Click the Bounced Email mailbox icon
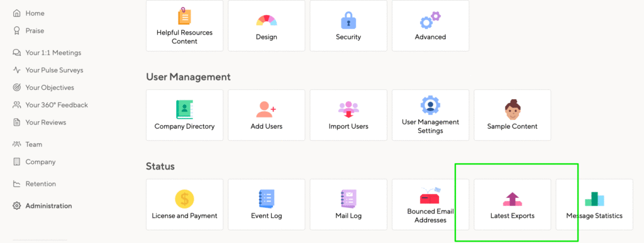644x243 pixels. pos(430,195)
